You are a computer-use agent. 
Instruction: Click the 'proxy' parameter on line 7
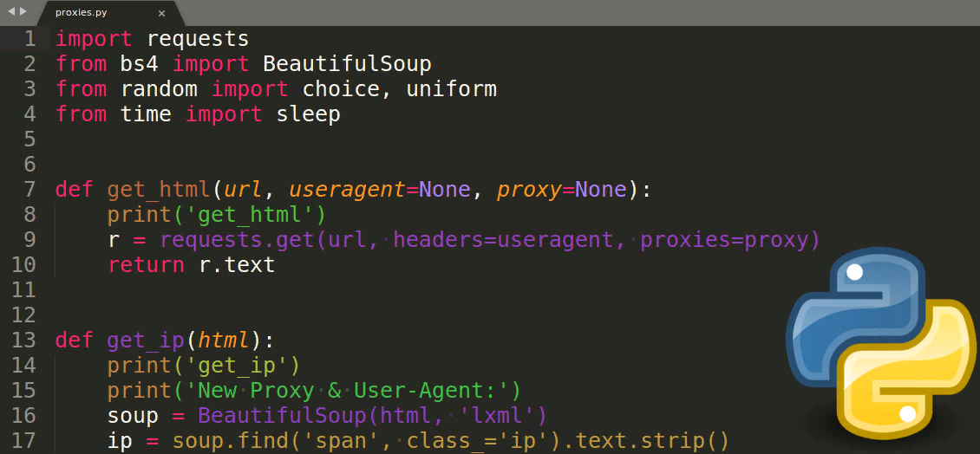(x=529, y=191)
